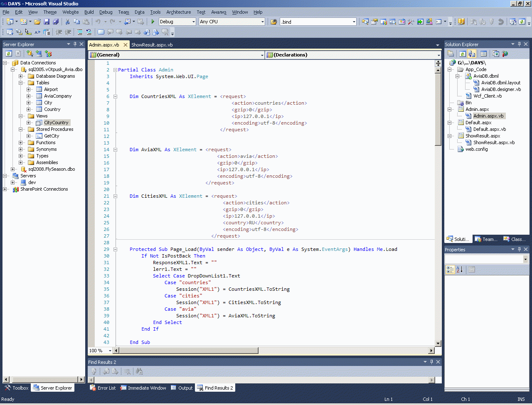Open the Architecture menu

(x=178, y=12)
